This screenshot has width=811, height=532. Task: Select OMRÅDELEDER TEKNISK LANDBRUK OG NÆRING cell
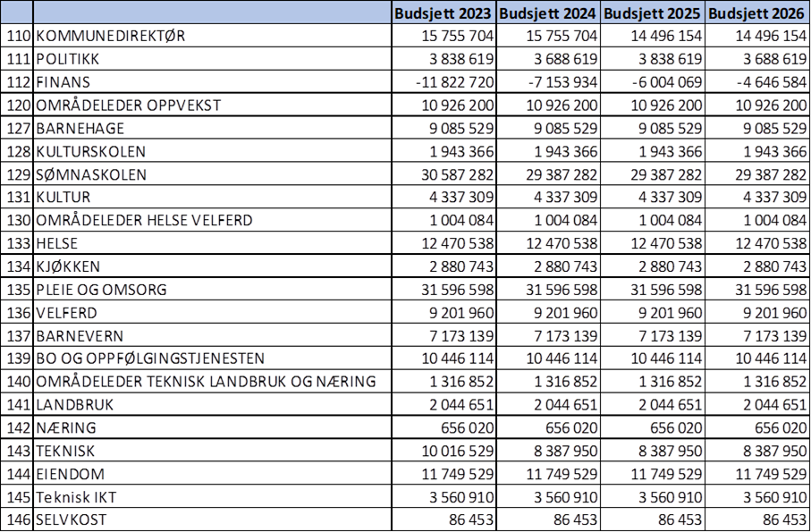(x=212, y=382)
